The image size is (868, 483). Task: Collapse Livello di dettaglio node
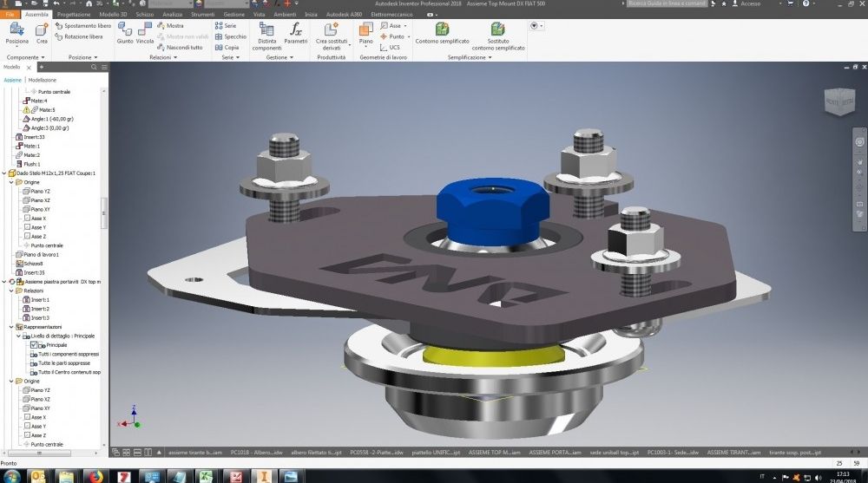click(18, 336)
